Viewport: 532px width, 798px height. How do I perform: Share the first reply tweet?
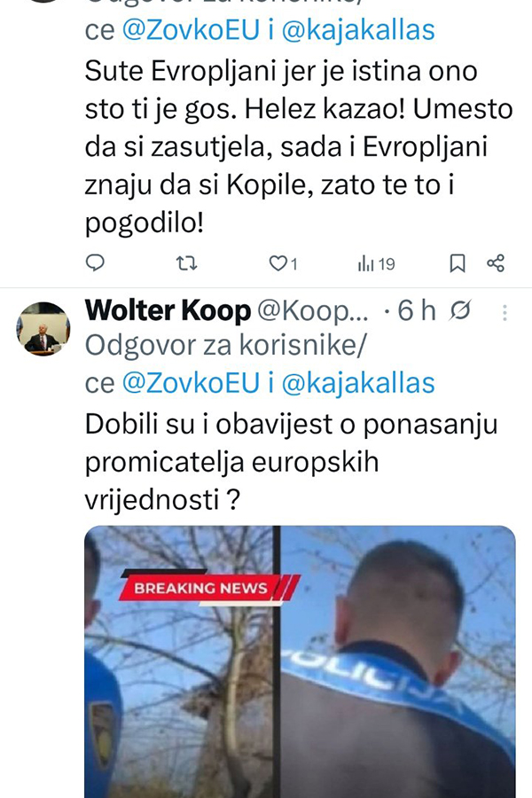(496, 263)
